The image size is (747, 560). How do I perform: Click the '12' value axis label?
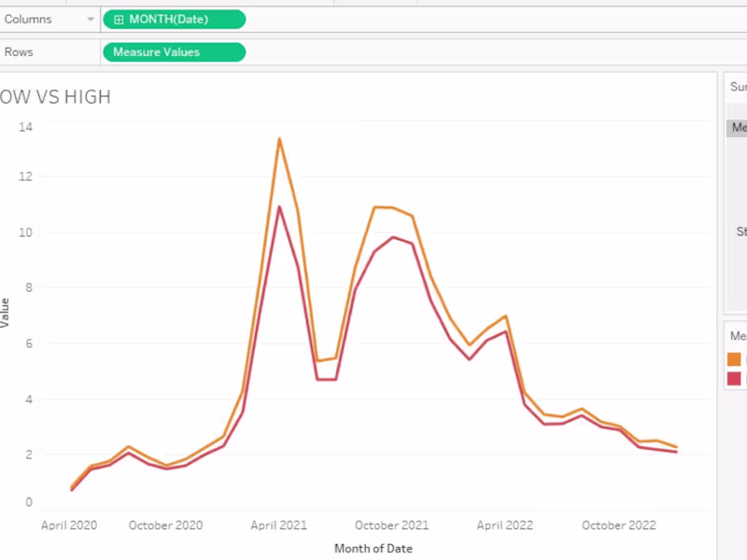26,176
